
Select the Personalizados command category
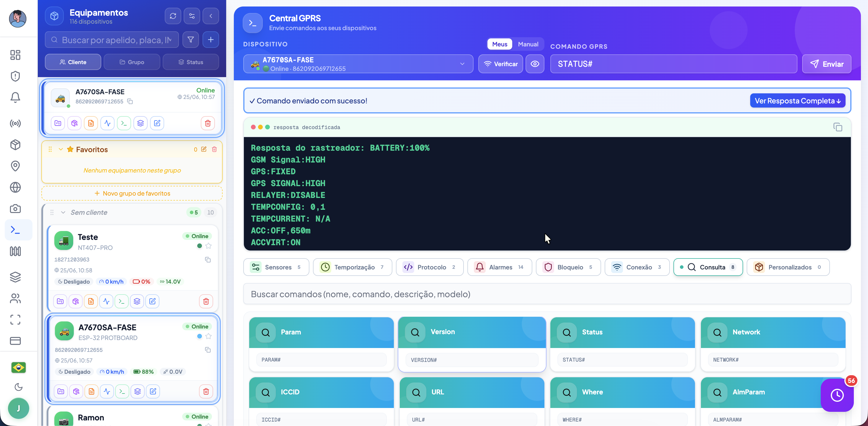pos(788,267)
